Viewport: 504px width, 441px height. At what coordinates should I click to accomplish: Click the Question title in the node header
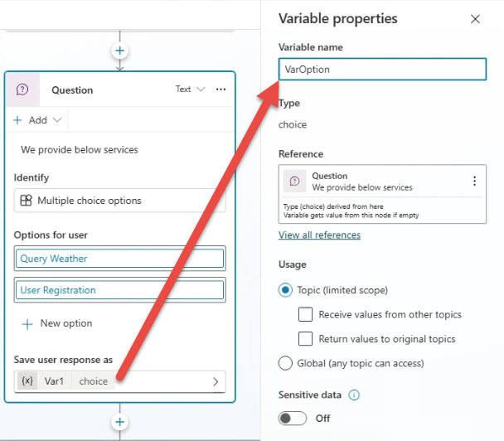(72, 90)
